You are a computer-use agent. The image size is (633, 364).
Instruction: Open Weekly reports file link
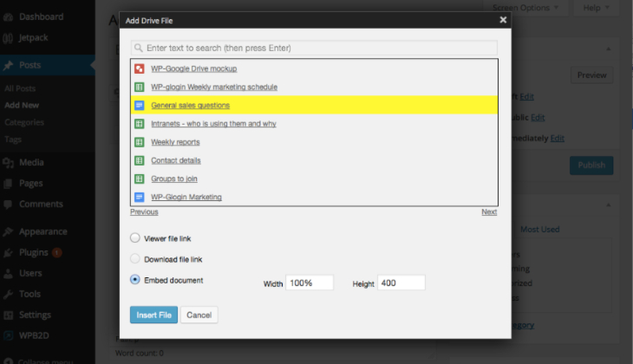[175, 142]
